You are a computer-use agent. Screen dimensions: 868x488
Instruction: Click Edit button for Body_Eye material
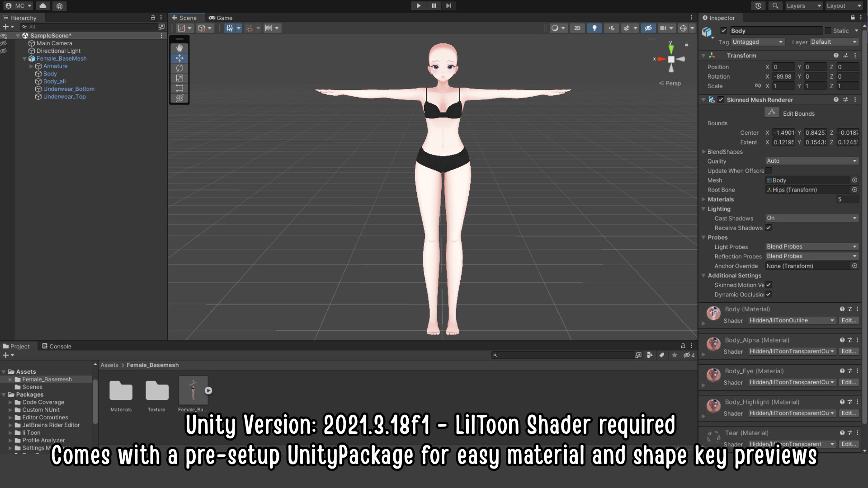tap(849, 382)
